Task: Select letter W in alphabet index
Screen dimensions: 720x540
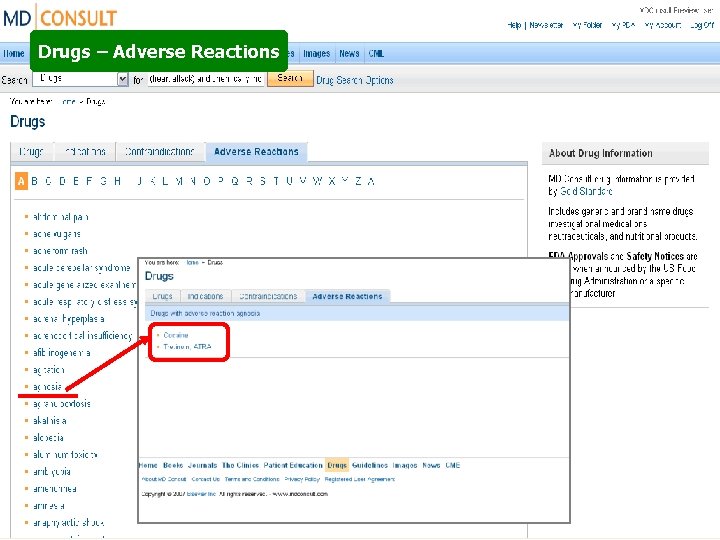Action: click(x=317, y=181)
